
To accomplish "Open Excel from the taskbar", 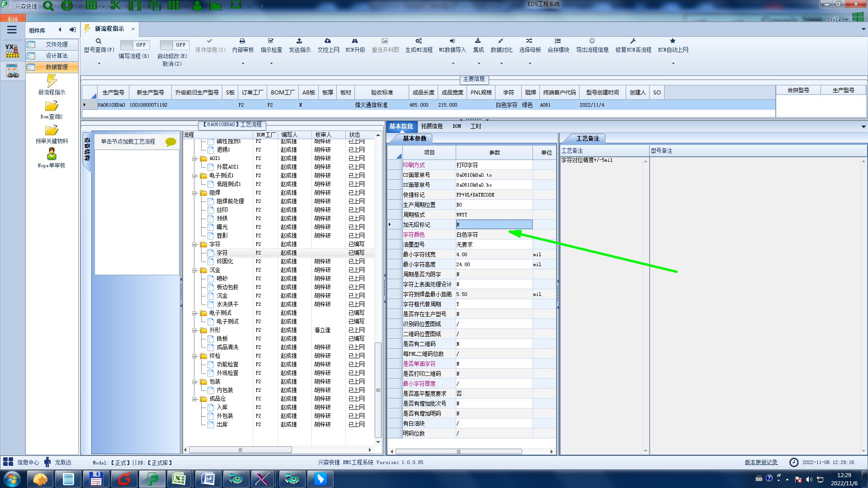I will tap(179, 479).
